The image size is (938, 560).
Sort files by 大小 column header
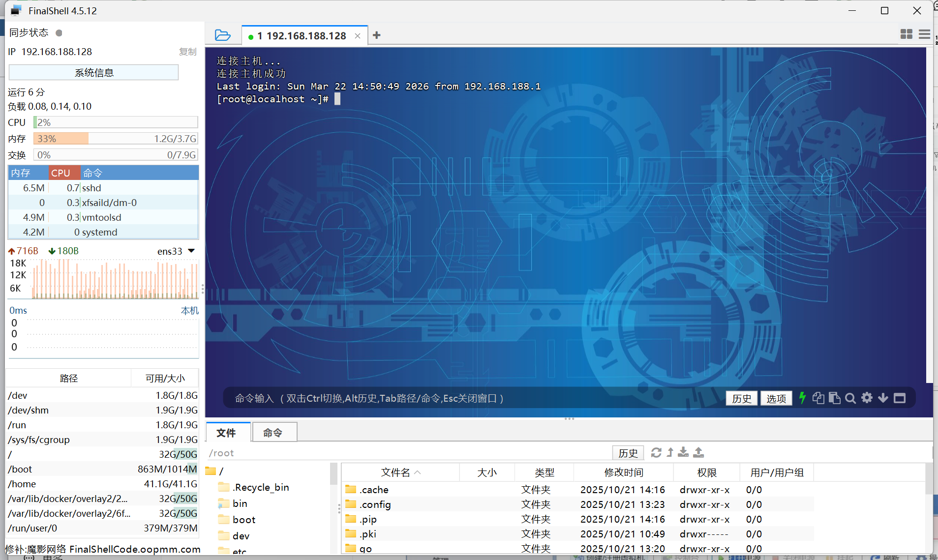[x=487, y=472]
